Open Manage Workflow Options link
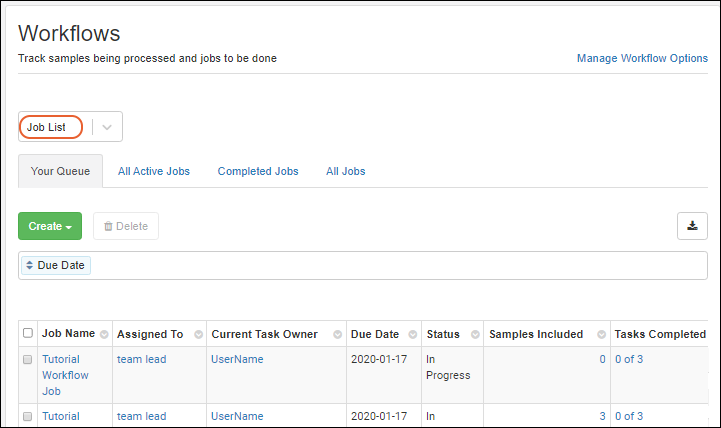The image size is (721, 428). click(642, 58)
